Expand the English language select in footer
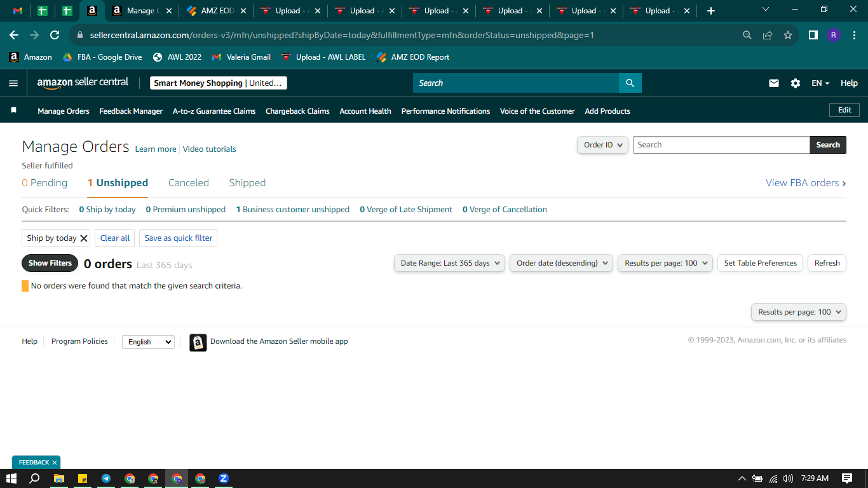The image size is (868, 488). tap(148, 342)
